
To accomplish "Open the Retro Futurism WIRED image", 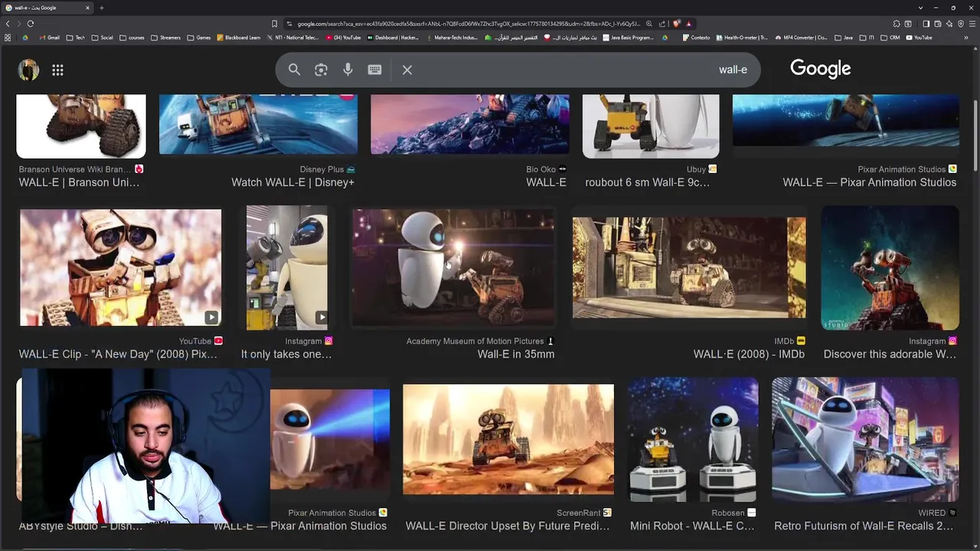I will tap(865, 439).
